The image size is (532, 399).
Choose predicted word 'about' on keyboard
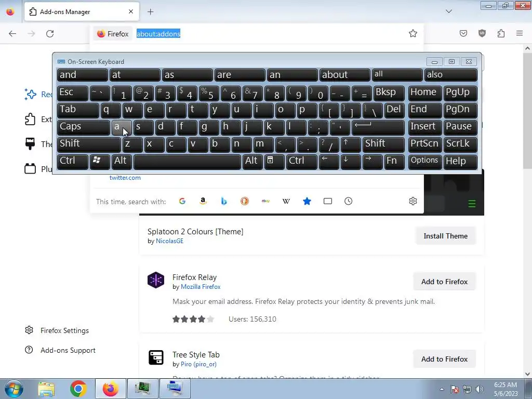345,75
